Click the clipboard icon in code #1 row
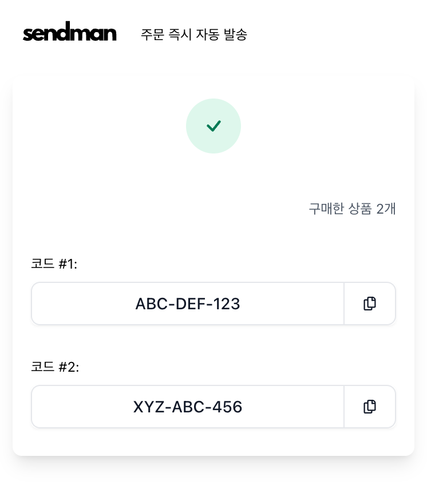Viewport: 427px width, 504px height. click(x=370, y=304)
